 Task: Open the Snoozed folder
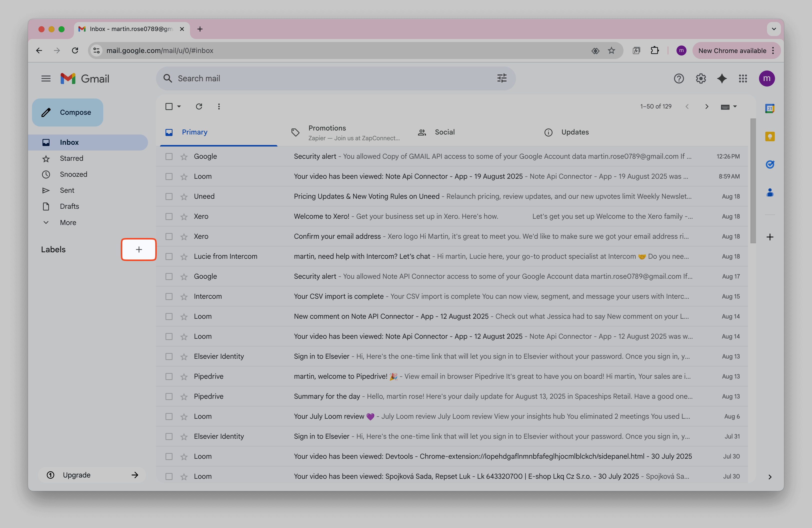88,174
